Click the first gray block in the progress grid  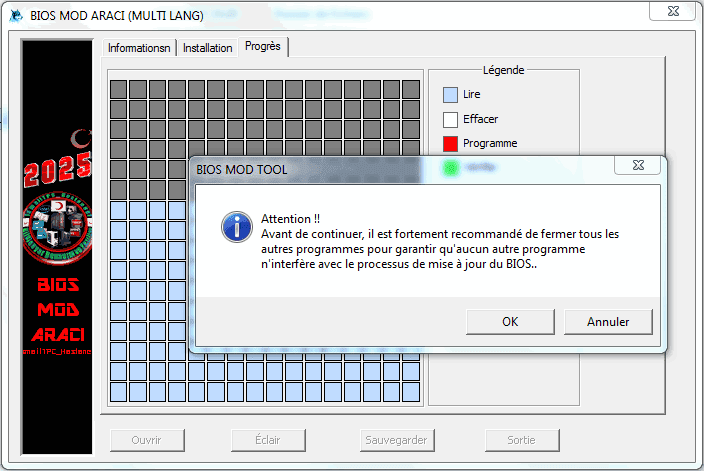click(x=118, y=89)
